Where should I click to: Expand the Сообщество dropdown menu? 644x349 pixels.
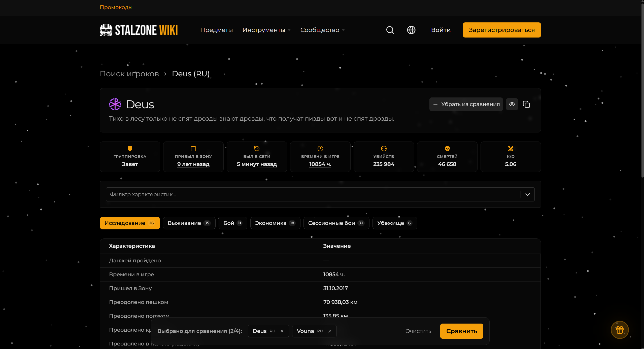pos(322,30)
